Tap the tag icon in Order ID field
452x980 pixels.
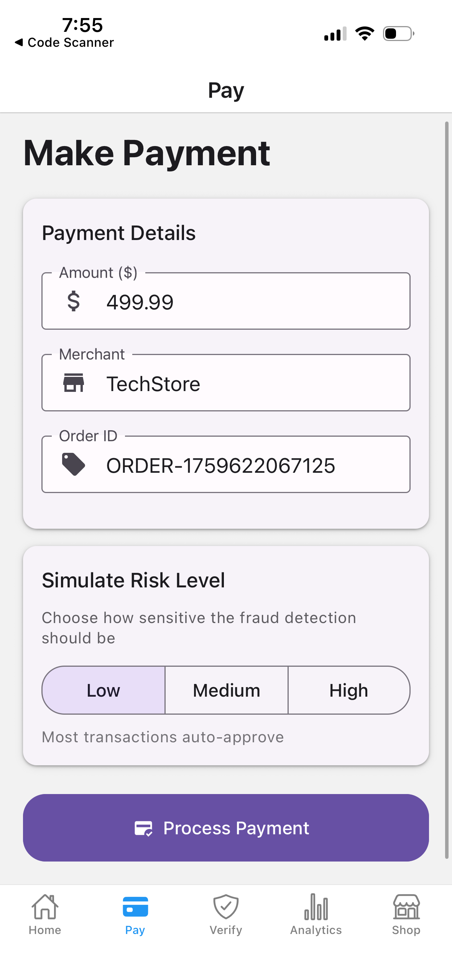[74, 464]
